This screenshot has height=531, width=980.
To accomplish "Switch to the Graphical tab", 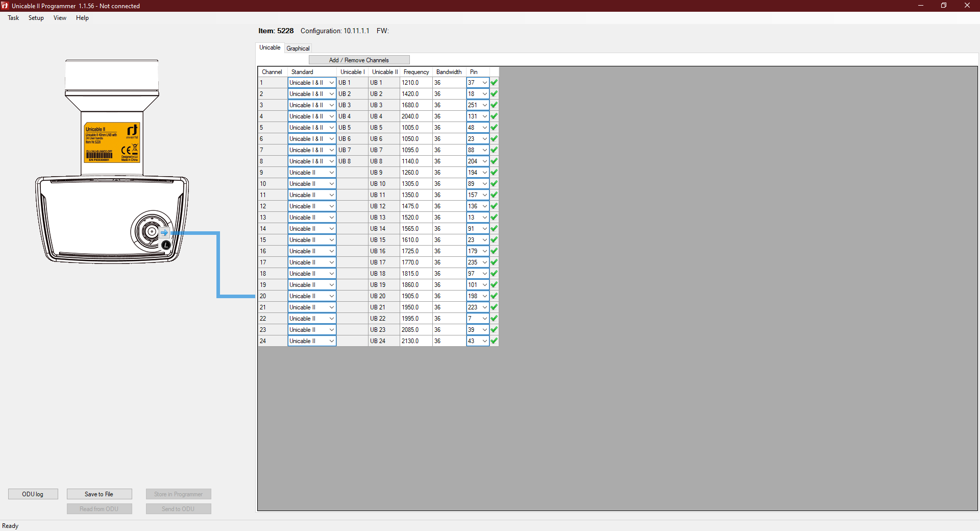I will (x=298, y=49).
